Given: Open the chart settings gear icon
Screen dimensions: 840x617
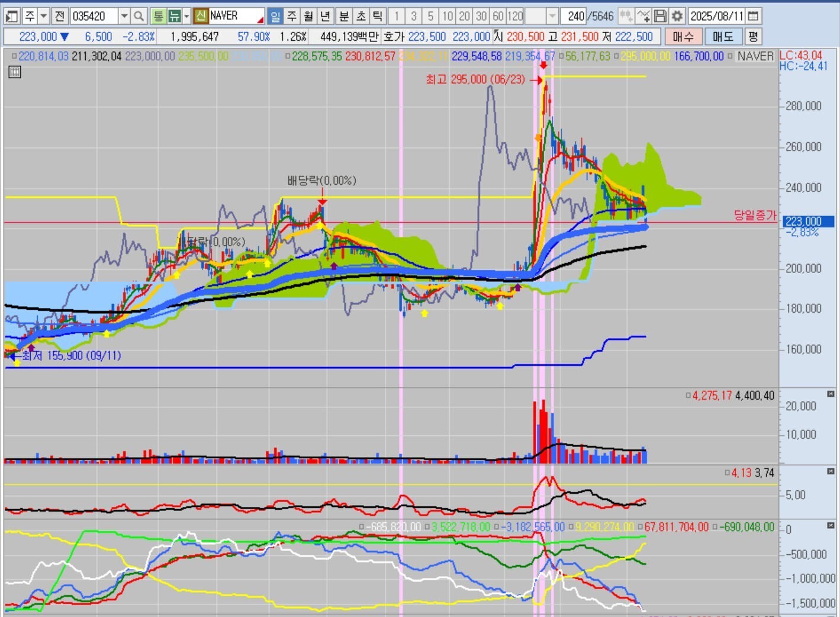Looking at the screenshot, I should pos(677,16).
